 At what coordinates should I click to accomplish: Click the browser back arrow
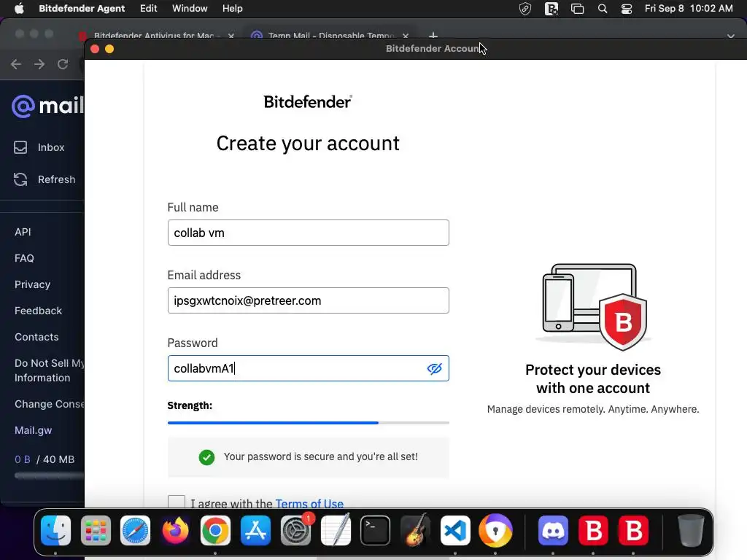16,64
